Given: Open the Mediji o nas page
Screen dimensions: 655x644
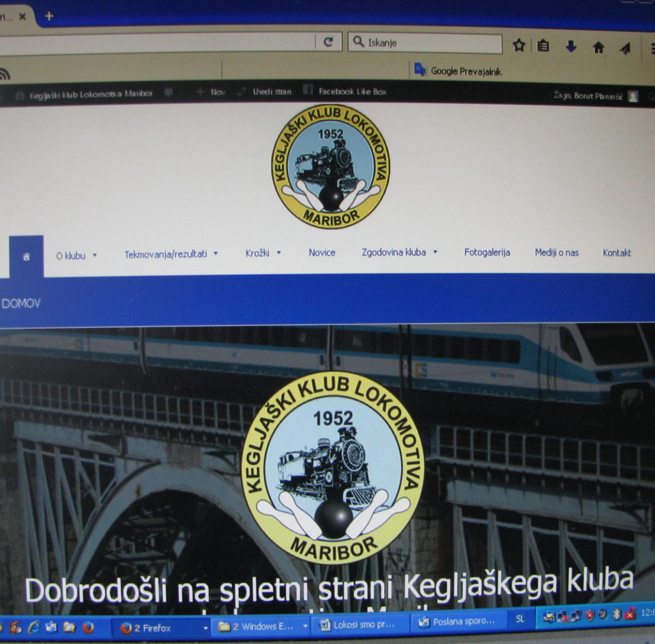Looking at the screenshot, I should coord(557,252).
